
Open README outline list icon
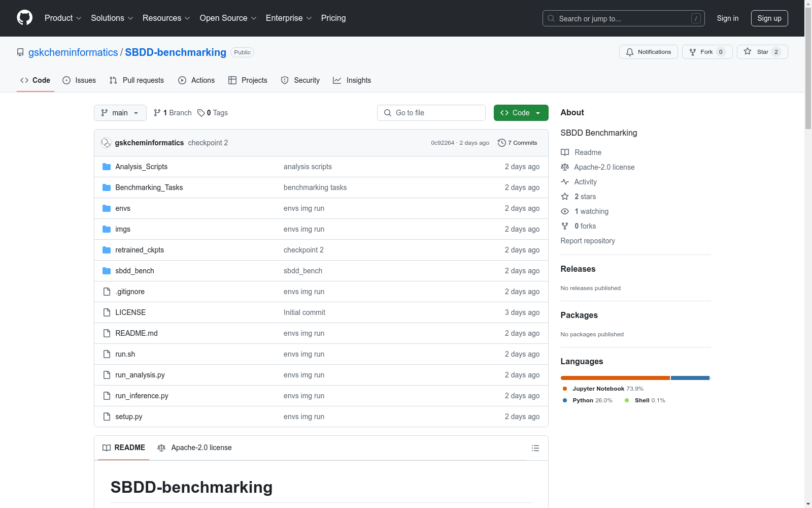tap(535, 448)
